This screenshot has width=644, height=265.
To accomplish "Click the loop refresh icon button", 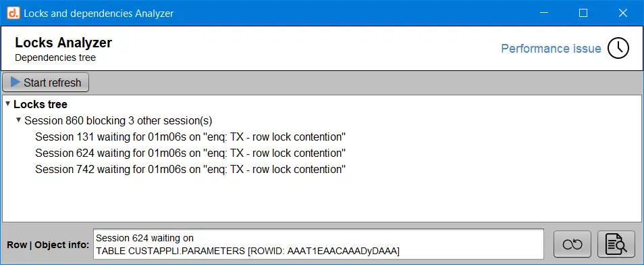I will [572, 245].
